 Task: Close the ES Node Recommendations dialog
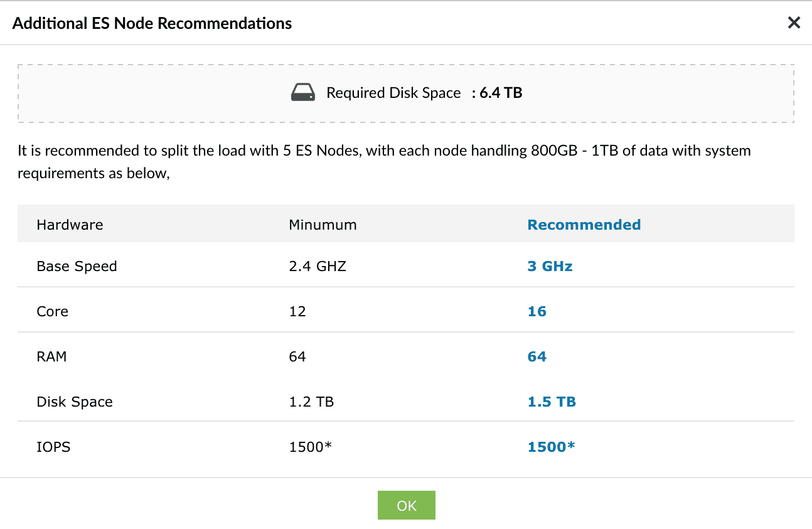(x=794, y=23)
